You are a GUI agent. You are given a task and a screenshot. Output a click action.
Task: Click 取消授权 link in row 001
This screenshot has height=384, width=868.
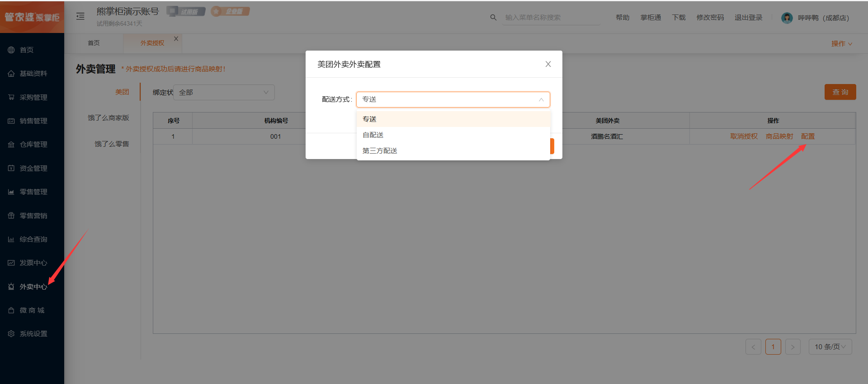pyautogui.click(x=744, y=136)
